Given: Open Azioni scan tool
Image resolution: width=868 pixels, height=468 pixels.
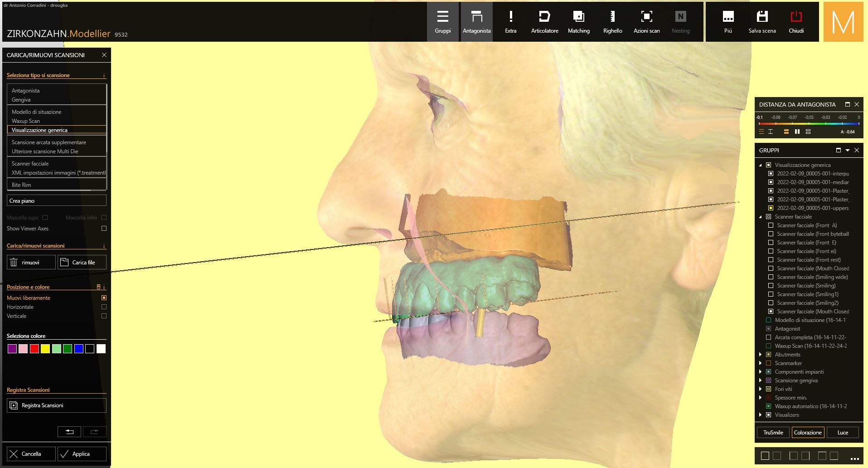Looking at the screenshot, I should [646, 22].
